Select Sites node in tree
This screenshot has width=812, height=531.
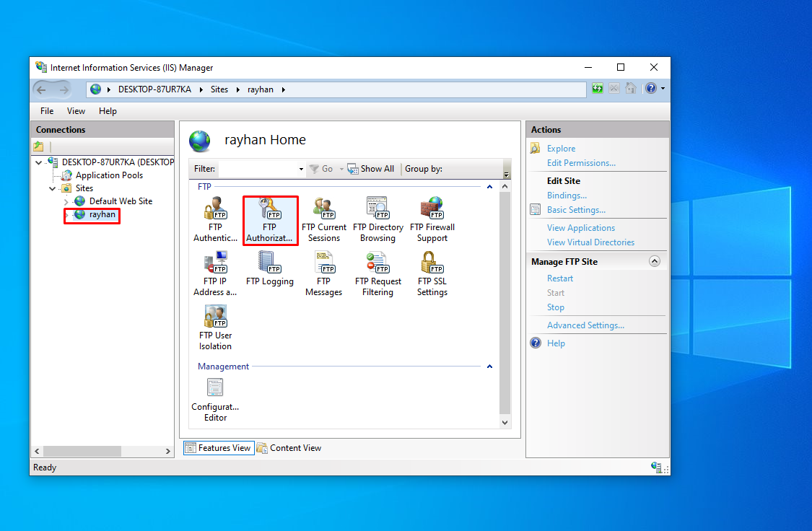(x=84, y=188)
